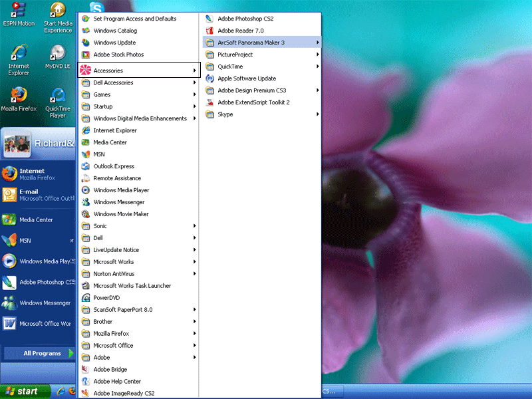Click the Adobe Stock Photos icon

coord(86,55)
